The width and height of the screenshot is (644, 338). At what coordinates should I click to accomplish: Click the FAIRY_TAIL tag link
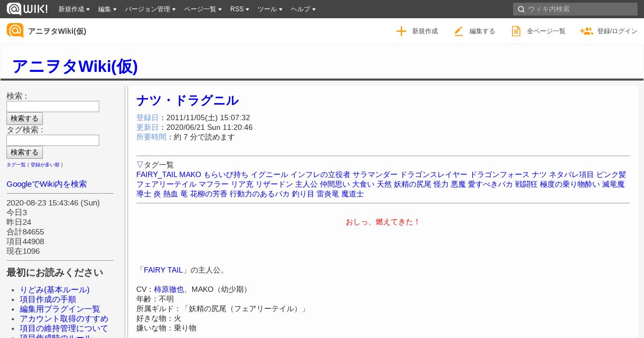point(157,174)
